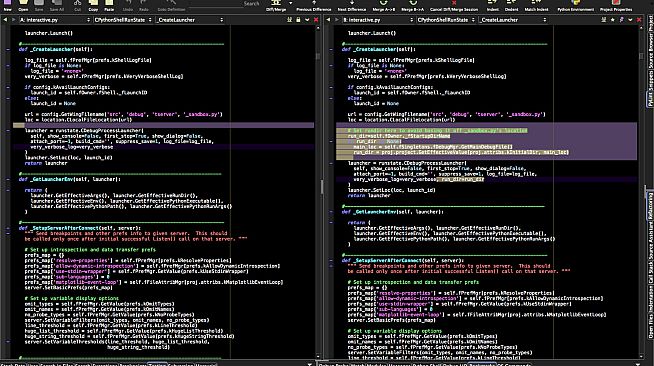Click the left editor vertical scrollbar
The width and height of the screenshot is (654, 366).
(318, 191)
